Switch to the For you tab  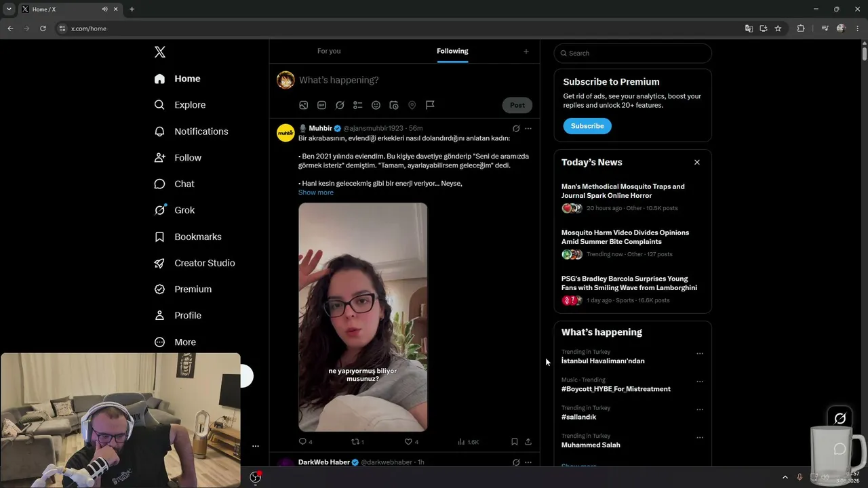coord(329,52)
